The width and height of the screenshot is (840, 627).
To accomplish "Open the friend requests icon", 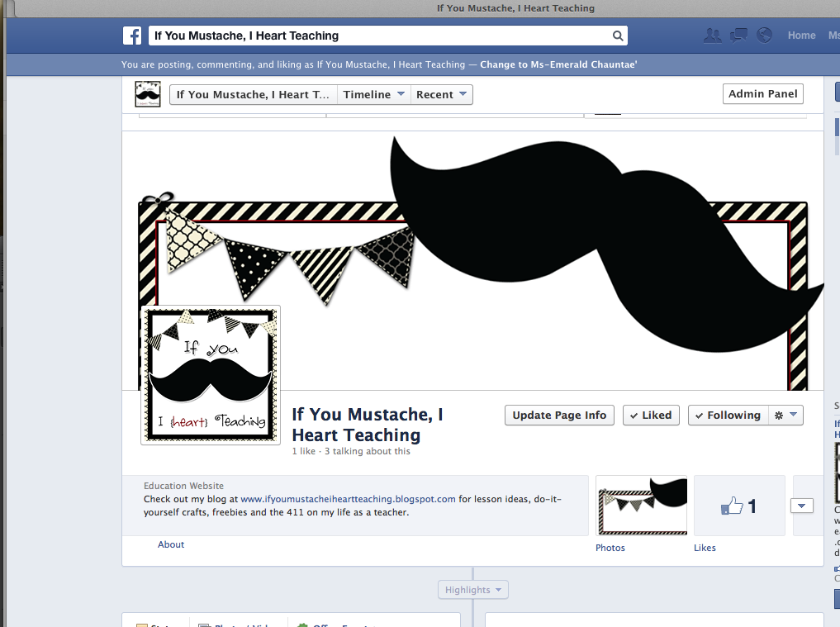I will (712, 36).
